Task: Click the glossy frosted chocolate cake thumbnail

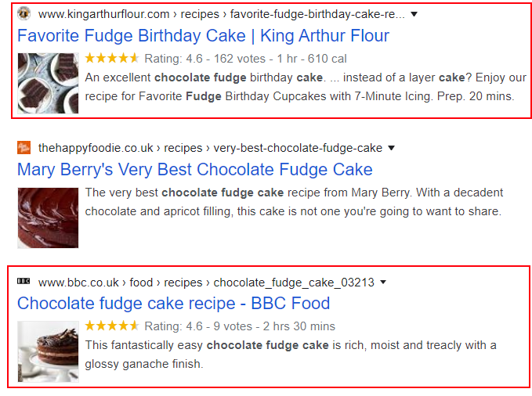Action: (48, 218)
